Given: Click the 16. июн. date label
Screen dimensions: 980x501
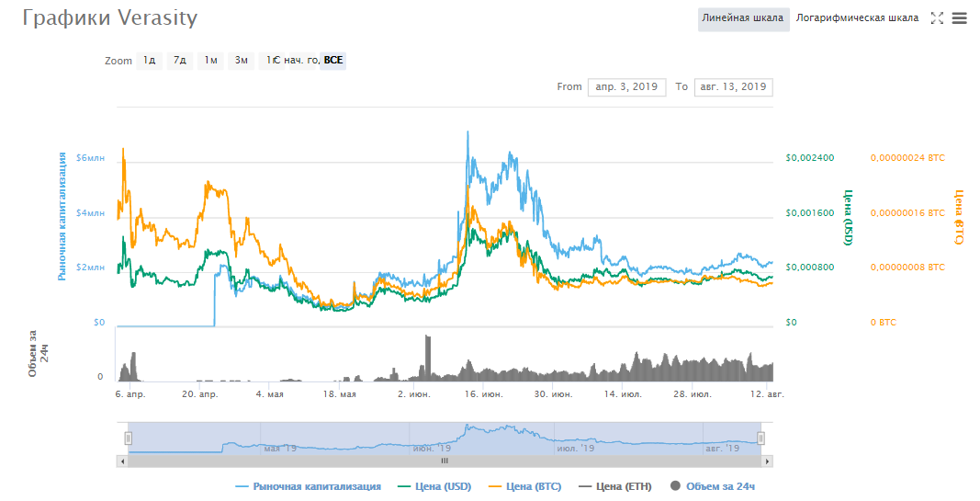Looking at the screenshot, I should tap(483, 394).
